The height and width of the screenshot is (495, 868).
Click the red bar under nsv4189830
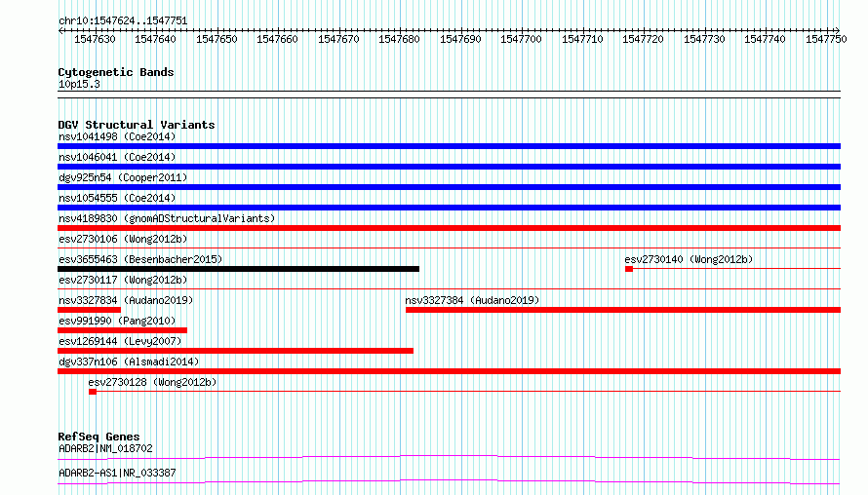tap(449, 228)
